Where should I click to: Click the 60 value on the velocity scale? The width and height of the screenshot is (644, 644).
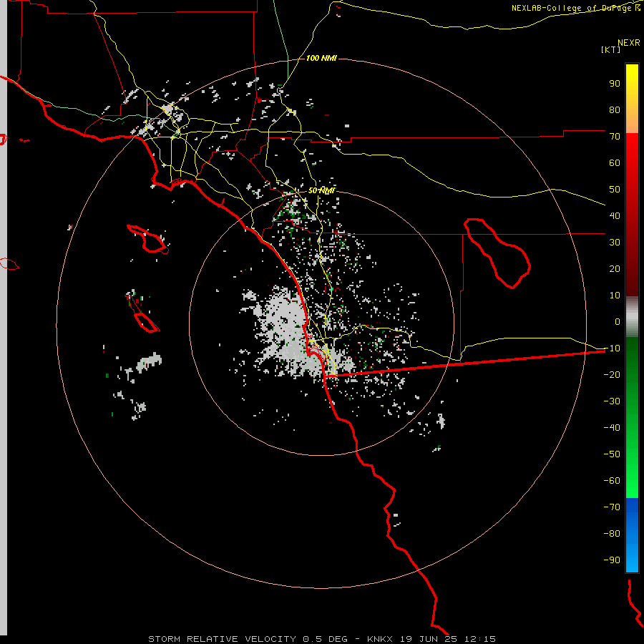pyautogui.click(x=615, y=162)
